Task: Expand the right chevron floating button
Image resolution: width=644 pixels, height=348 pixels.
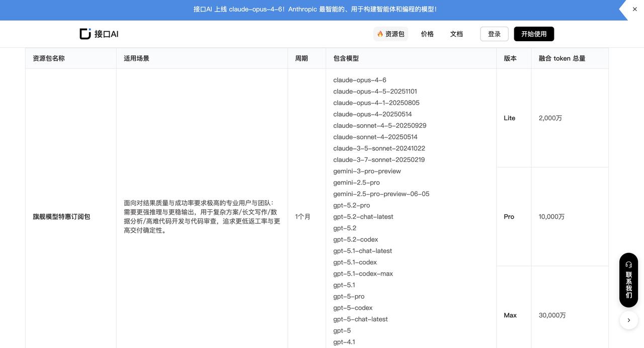Action: click(x=628, y=320)
